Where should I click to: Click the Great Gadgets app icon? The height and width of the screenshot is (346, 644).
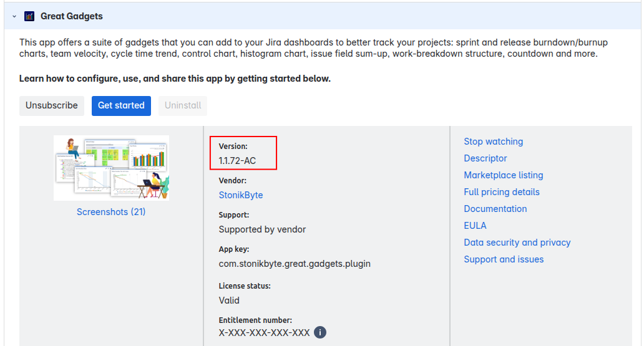tap(29, 16)
